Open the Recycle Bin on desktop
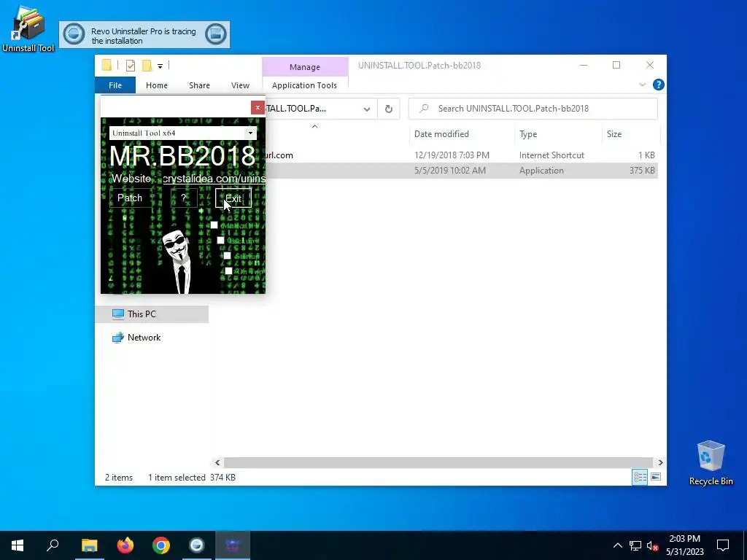The width and height of the screenshot is (747, 560). pyautogui.click(x=711, y=462)
